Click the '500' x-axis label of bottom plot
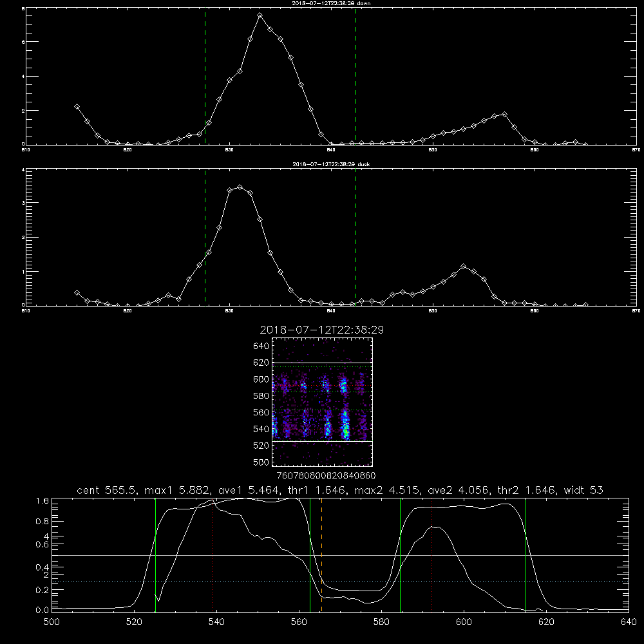The image size is (644, 644). point(52,622)
